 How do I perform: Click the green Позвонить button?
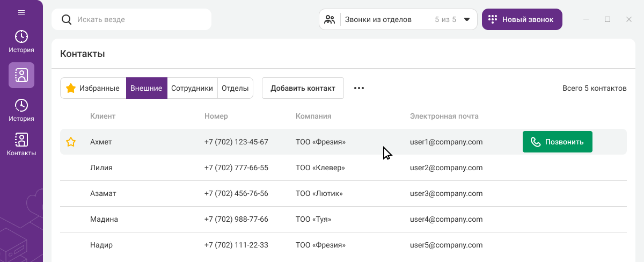[x=557, y=142]
